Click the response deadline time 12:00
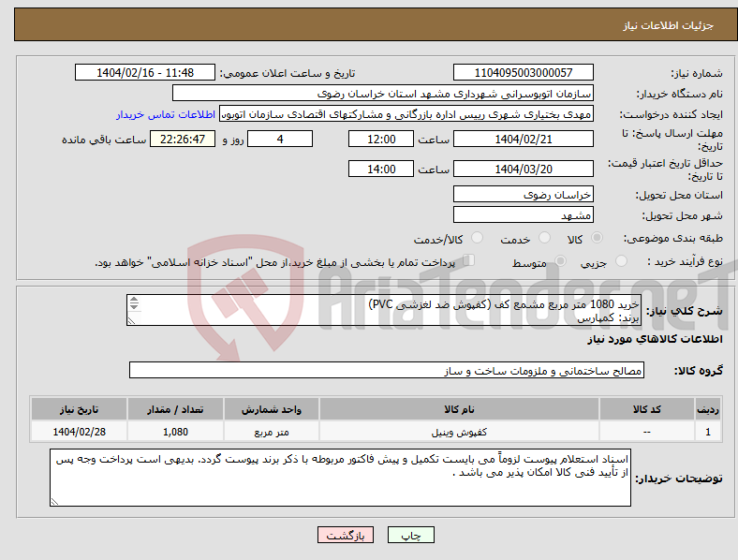This screenshot has height=560, width=738. [381, 139]
